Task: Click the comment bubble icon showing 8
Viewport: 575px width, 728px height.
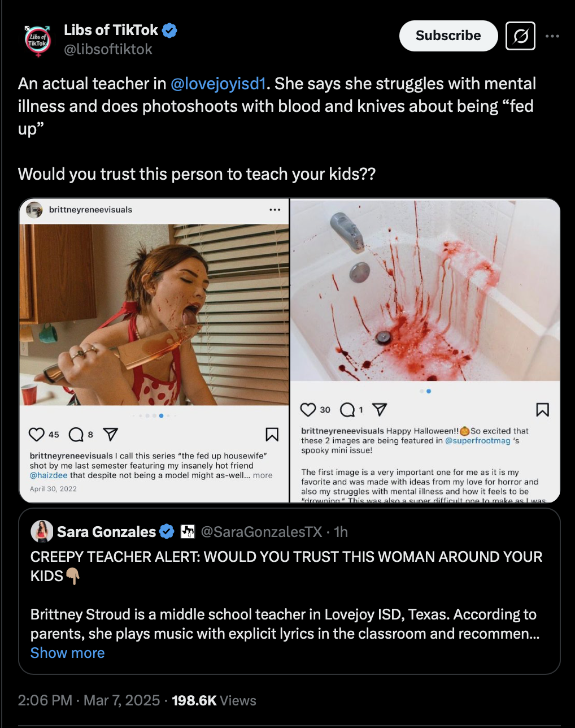Action: (x=76, y=434)
